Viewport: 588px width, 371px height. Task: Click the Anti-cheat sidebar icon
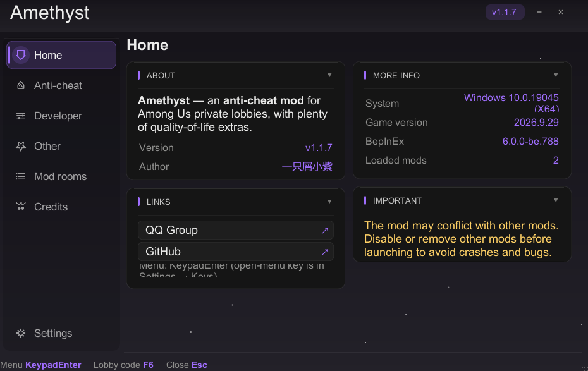(x=21, y=85)
